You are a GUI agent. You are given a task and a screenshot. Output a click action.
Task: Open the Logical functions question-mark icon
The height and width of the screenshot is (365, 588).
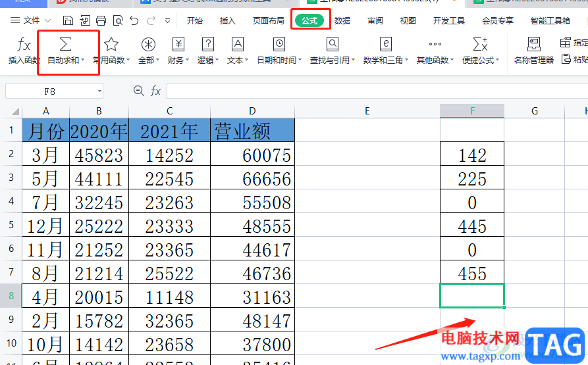point(208,44)
